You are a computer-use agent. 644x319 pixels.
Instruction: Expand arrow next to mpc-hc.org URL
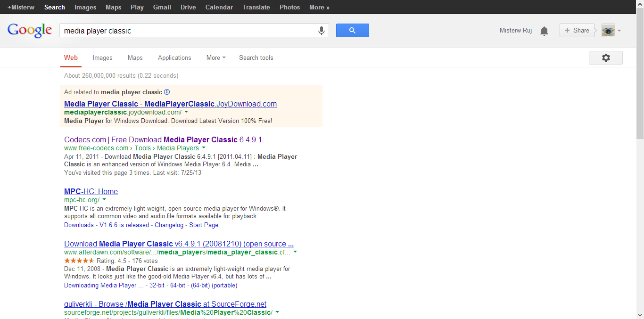pyautogui.click(x=104, y=200)
